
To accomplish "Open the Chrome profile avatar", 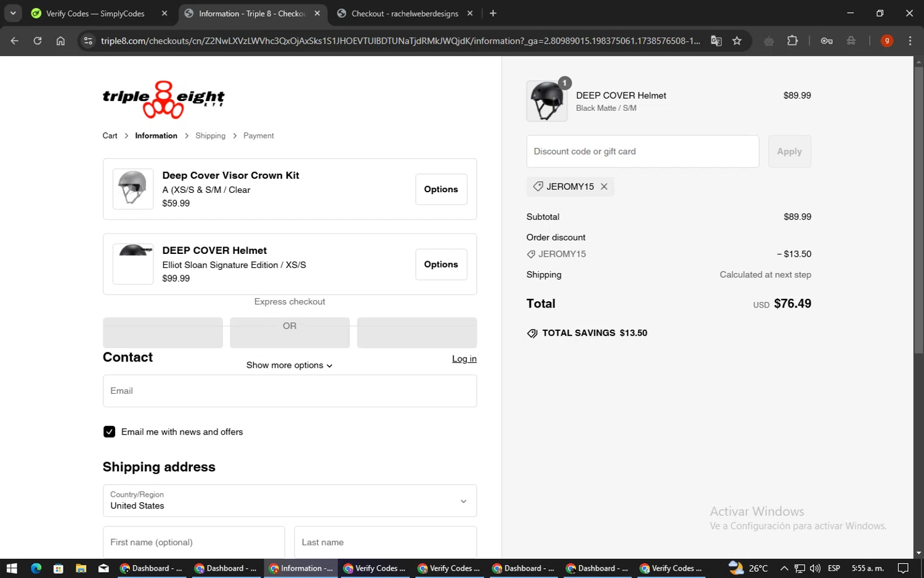I will pos(886,41).
